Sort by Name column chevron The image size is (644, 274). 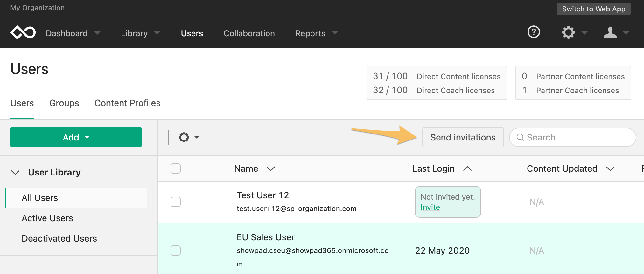click(271, 168)
